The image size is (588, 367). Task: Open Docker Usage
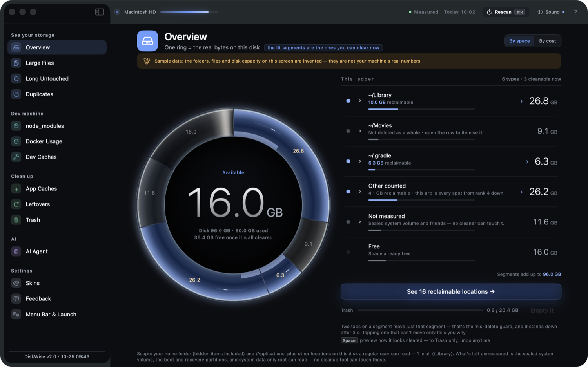coord(57,141)
